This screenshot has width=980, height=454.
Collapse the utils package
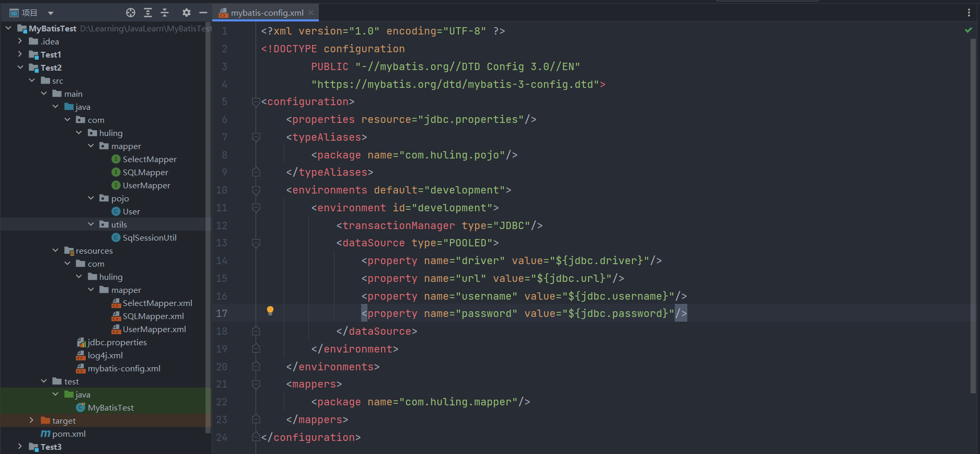point(91,224)
